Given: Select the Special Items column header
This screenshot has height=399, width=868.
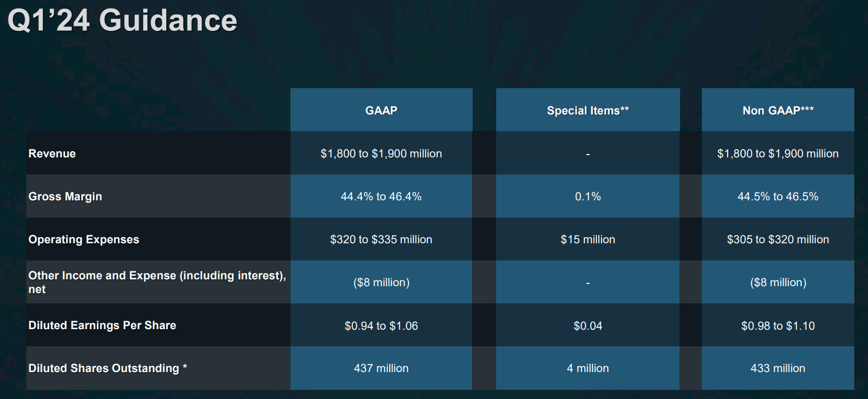Looking at the screenshot, I should pos(588,110).
